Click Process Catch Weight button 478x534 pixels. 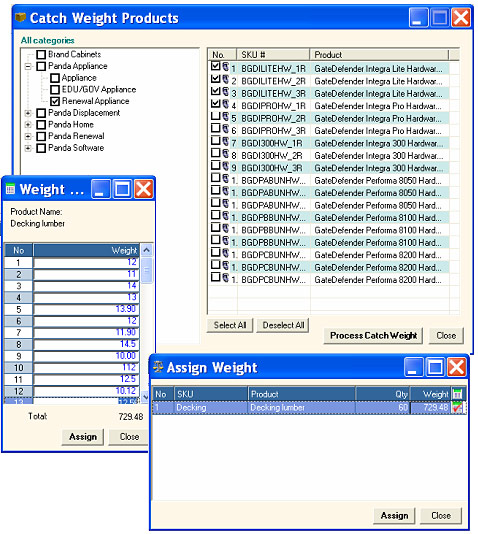pyautogui.click(x=373, y=336)
